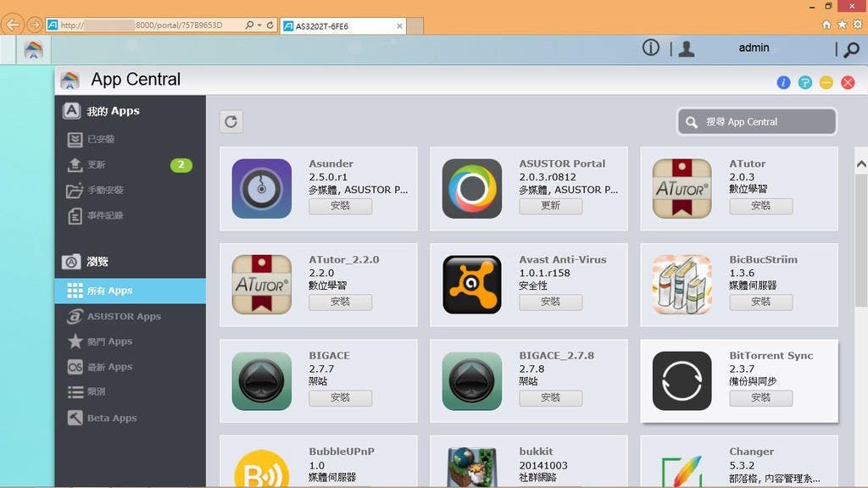Click the 更新 button for ASUSTOR Portal
This screenshot has height=488, width=868.
tap(551, 206)
